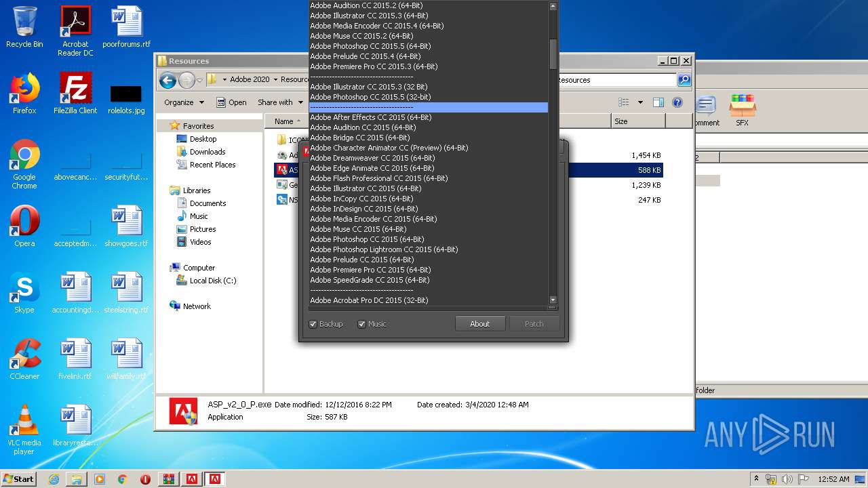Select Adobe Premiere Pro CC 2015 (64-Bit)

tap(370, 270)
